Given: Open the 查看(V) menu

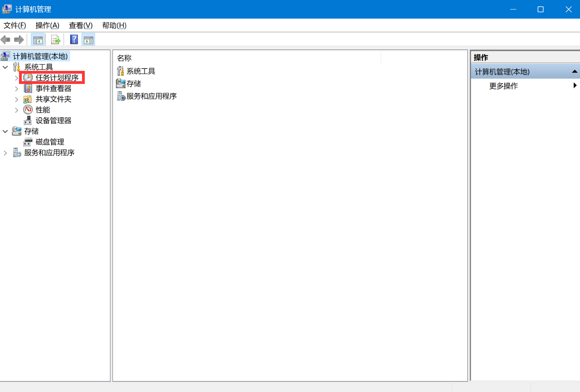Looking at the screenshot, I should 80,25.
